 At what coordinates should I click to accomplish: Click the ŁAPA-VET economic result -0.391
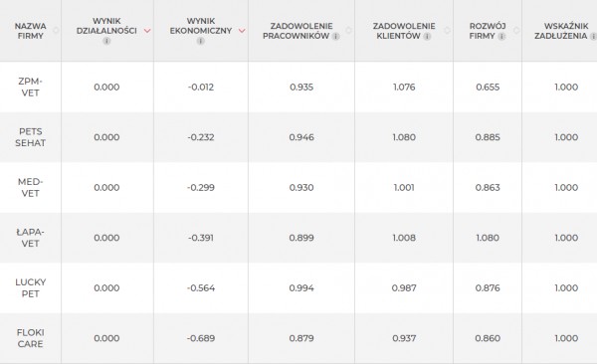pyautogui.click(x=201, y=238)
